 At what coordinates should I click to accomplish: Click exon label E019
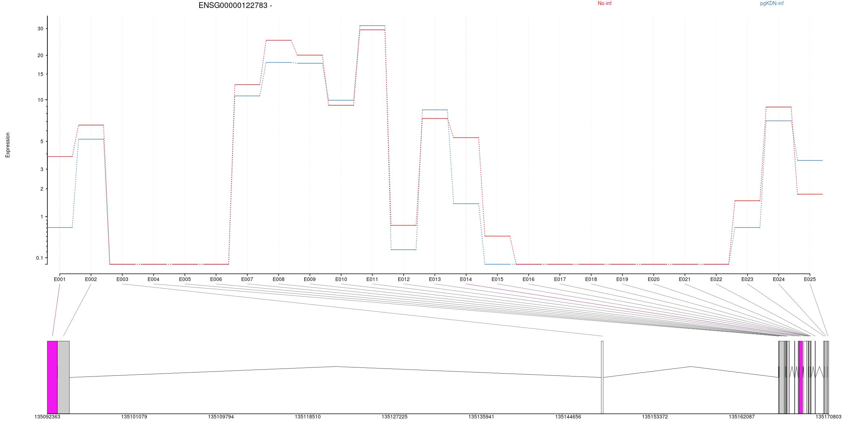click(622, 279)
